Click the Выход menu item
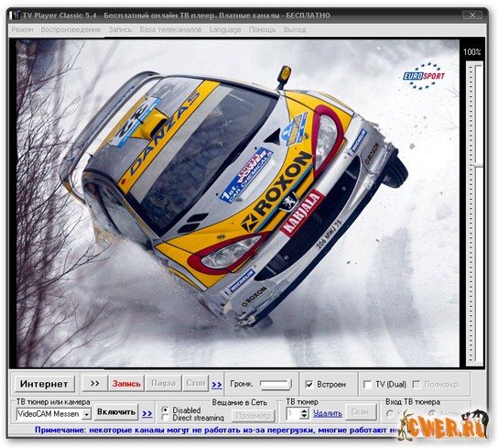Screen dimensions: 498x448 295,29
